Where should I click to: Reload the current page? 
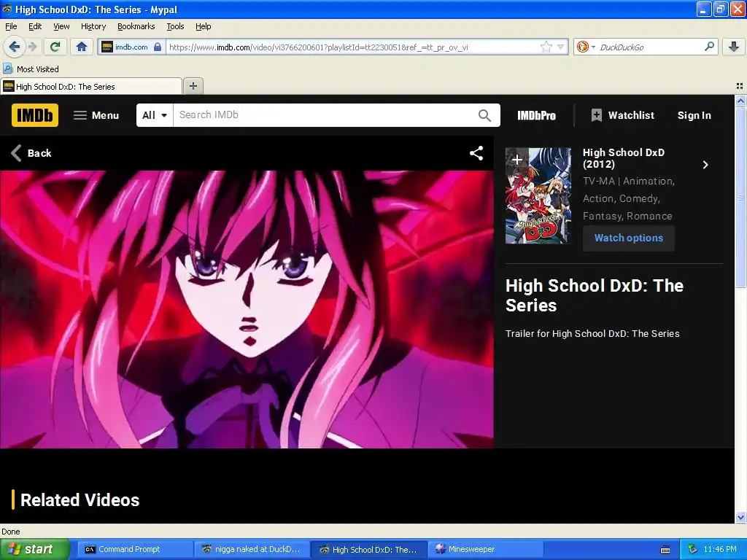click(x=55, y=47)
